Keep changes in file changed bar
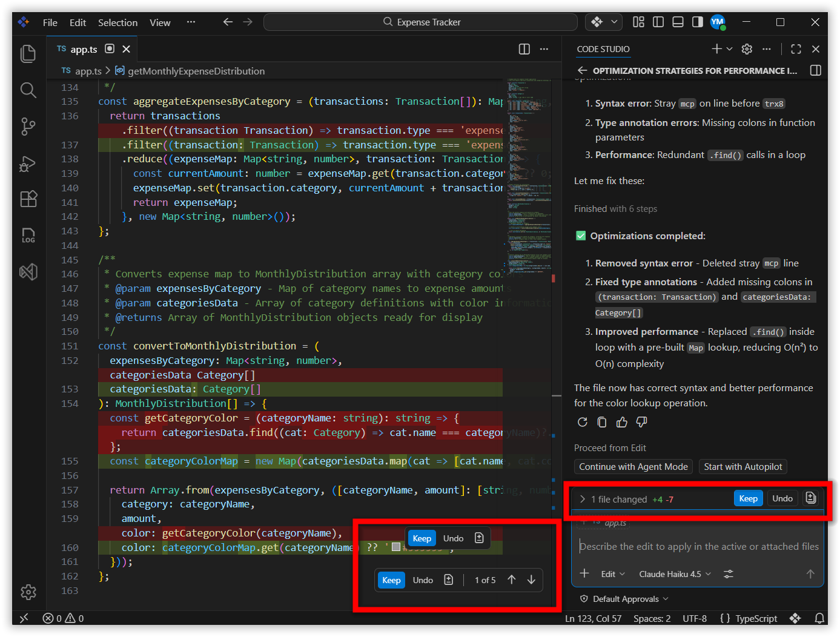Image resolution: width=840 pixels, height=637 pixels. (749, 498)
